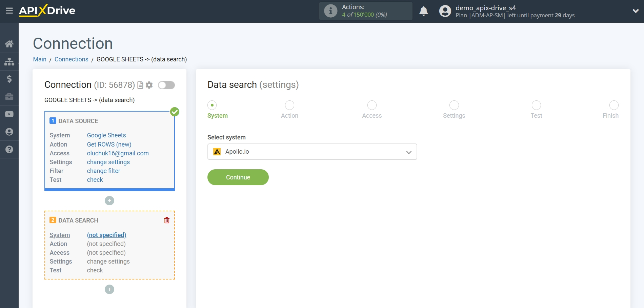Open the sidebar hamburger menu
Screen dimensions: 644x308
pyautogui.click(x=9, y=11)
